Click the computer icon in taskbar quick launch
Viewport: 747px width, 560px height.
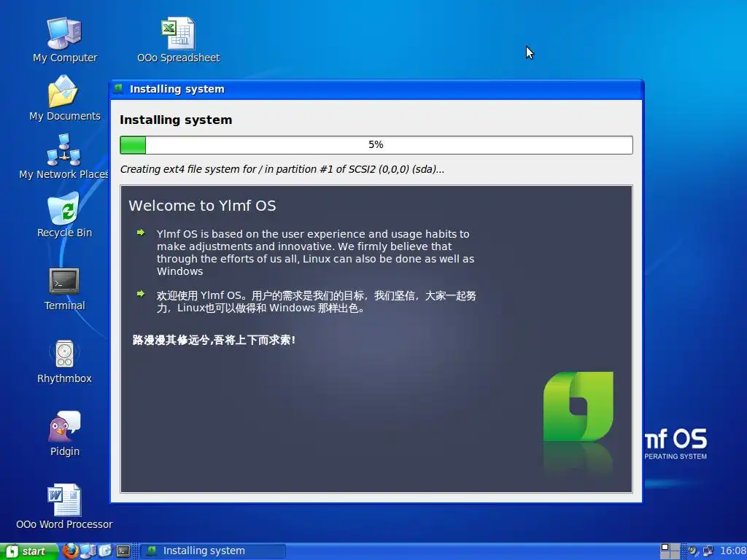point(88,551)
